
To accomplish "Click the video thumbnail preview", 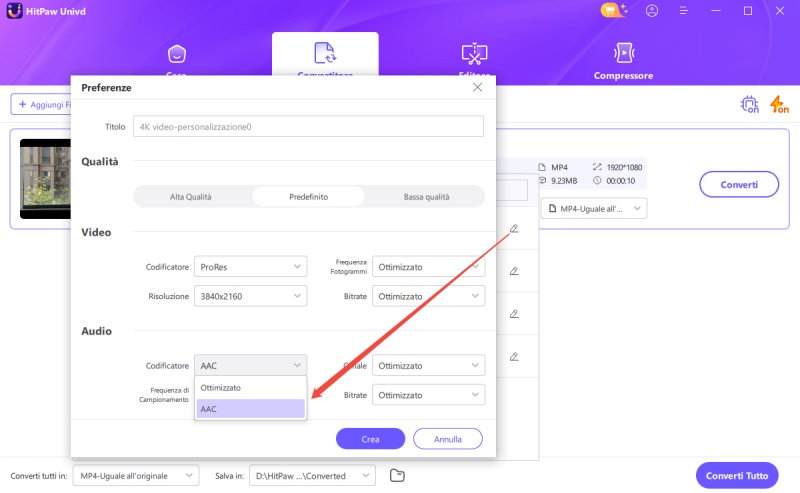I will point(45,179).
